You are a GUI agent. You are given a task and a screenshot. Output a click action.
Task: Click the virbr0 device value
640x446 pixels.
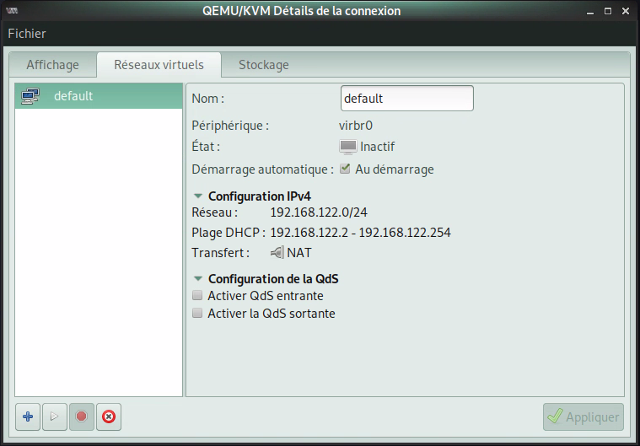coord(356,125)
